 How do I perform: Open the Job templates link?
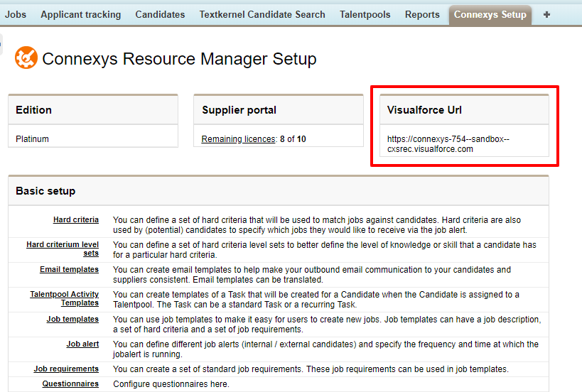click(72, 319)
